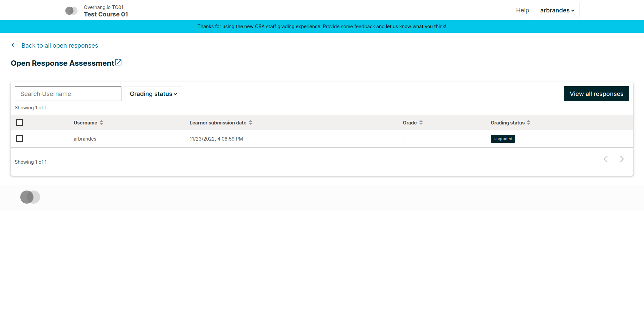The height and width of the screenshot is (316, 644).
Task: Sort the table by Username
Action: [x=102, y=122]
